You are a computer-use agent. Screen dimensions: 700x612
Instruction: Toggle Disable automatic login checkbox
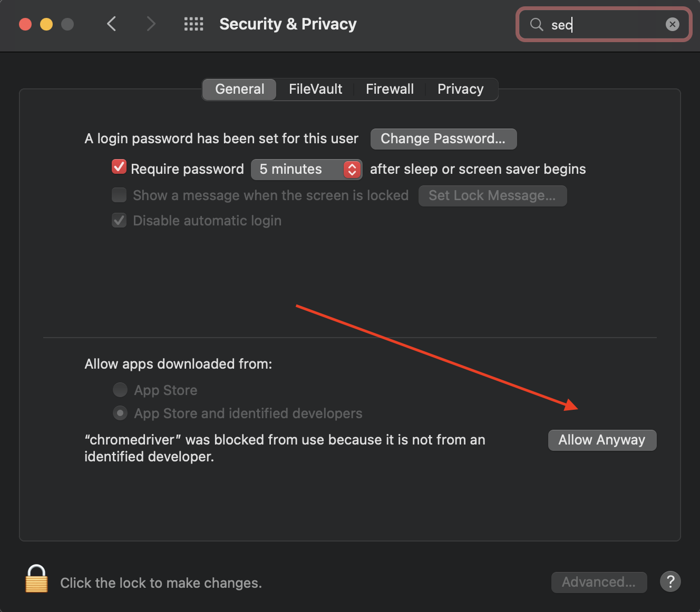(119, 220)
